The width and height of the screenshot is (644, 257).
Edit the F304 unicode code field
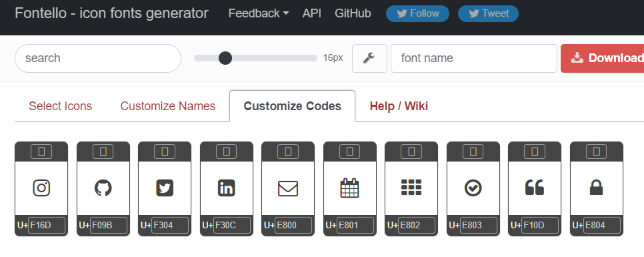[x=170, y=226]
